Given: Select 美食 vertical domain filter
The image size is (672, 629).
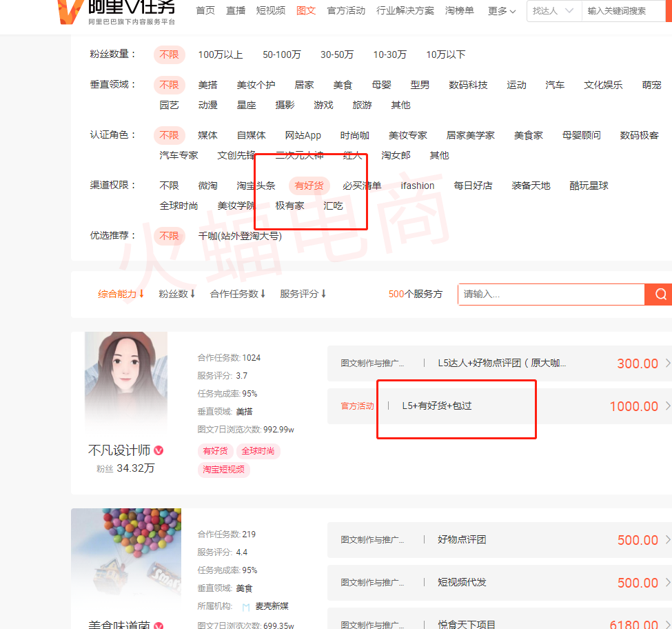Looking at the screenshot, I should tap(343, 85).
